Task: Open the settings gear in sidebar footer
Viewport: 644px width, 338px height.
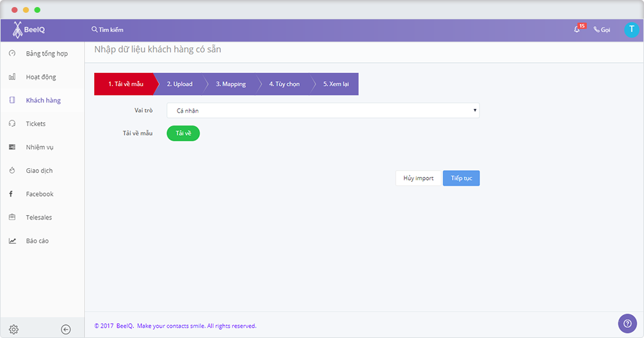Action: click(x=13, y=330)
